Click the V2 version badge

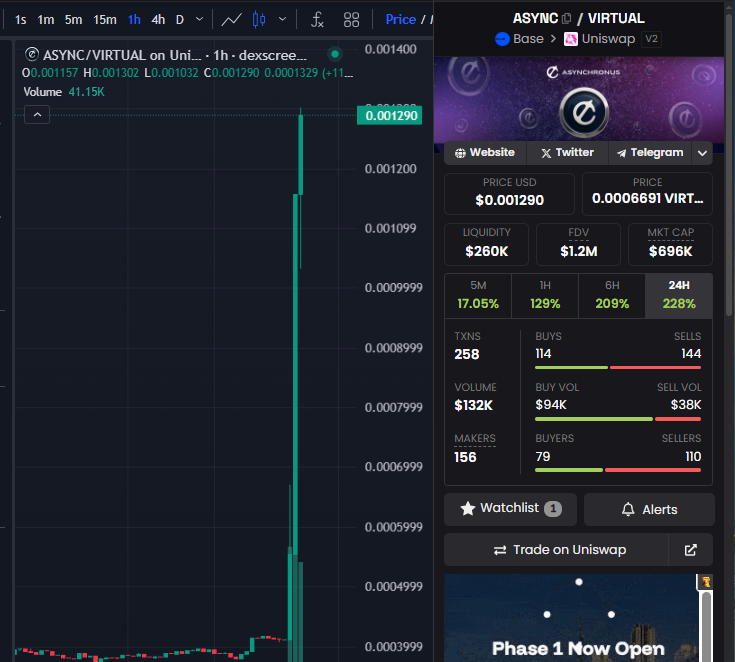(x=652, y=39)
